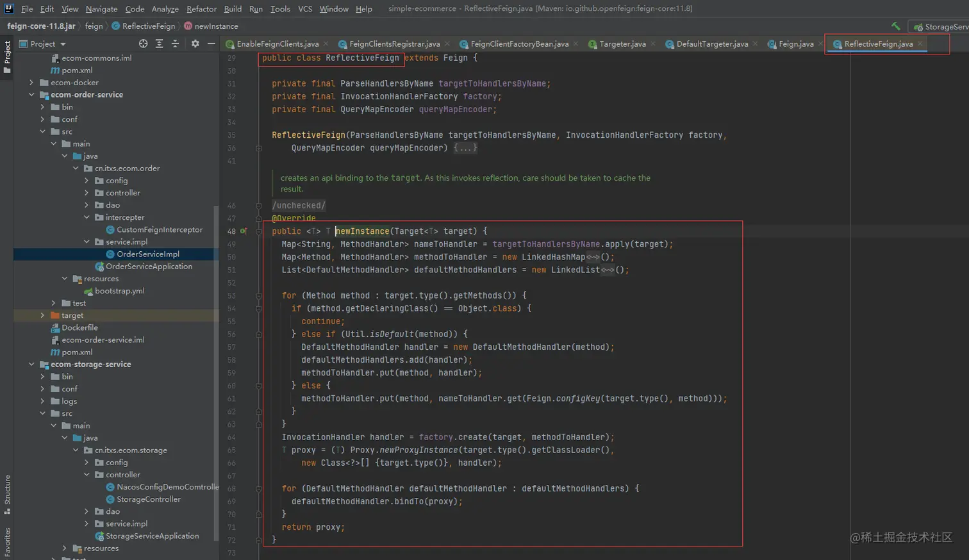Switch to the EnableFeignClients.java tab
Viewport: 969px width, 560px height.
(x=277, y=44)
